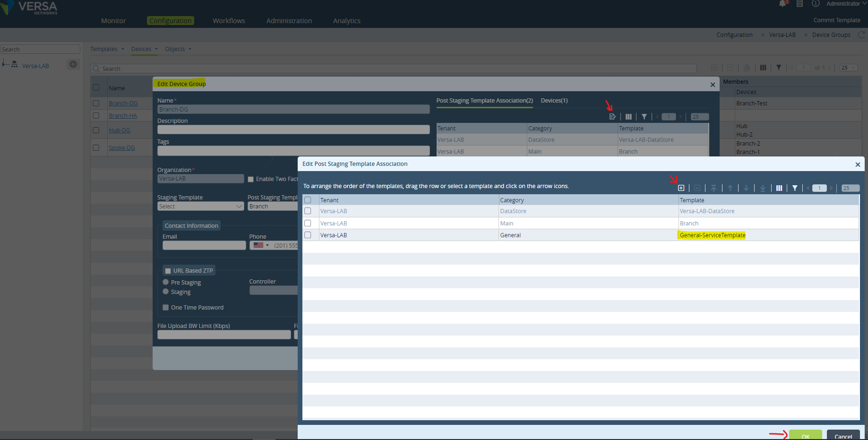Check the select-all box in association table
Screen dimensions: 868x440
click(x=308, y=200)
